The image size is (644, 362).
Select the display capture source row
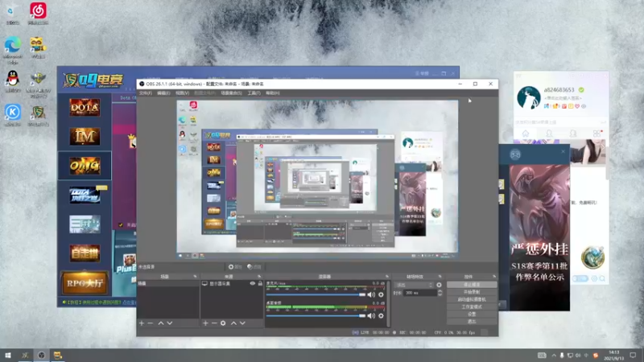click(232, 284)
